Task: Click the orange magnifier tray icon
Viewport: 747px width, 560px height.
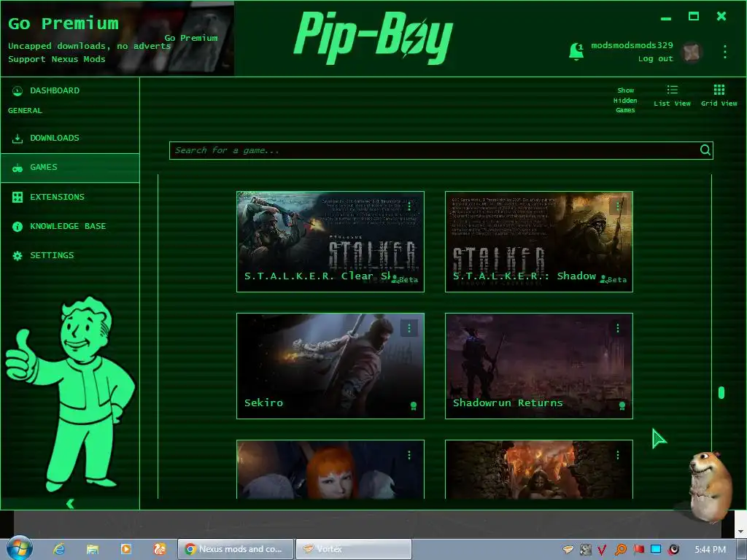Action: (620, 550)
